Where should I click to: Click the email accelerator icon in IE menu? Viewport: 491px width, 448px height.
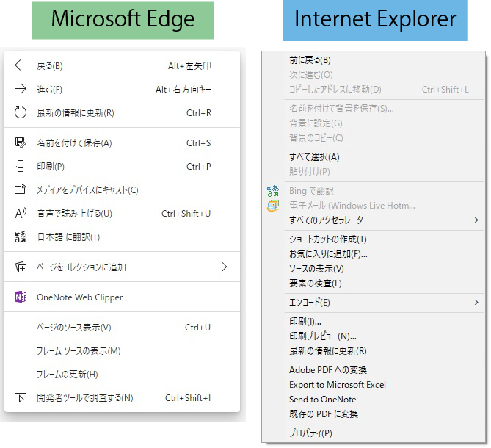[273, 206]
